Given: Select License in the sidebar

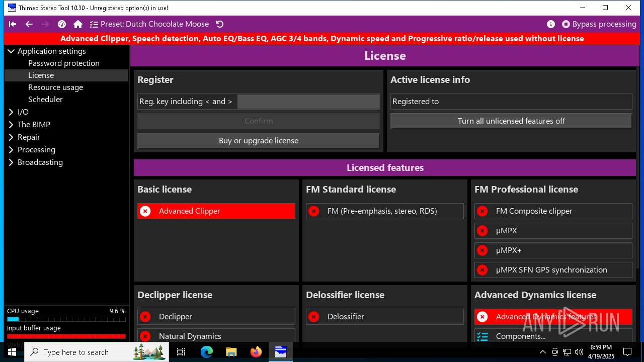Looking at the screenshot, I should pyautogui.click(x=66, y=75).
